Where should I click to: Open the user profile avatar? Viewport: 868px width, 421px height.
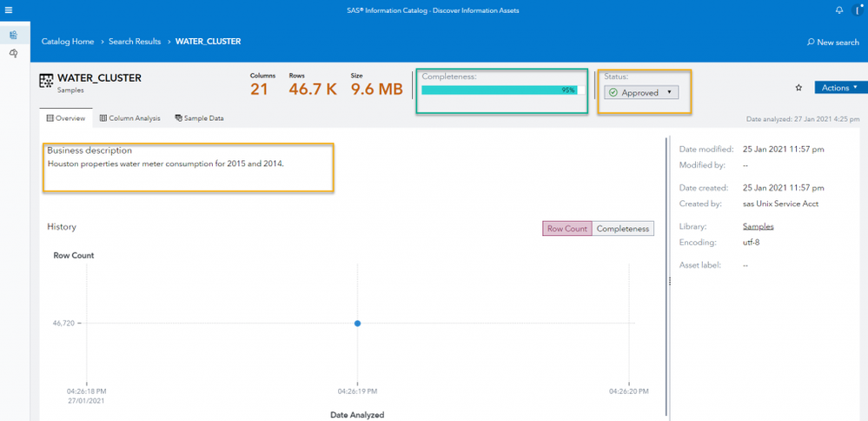(x=858, y=10)
